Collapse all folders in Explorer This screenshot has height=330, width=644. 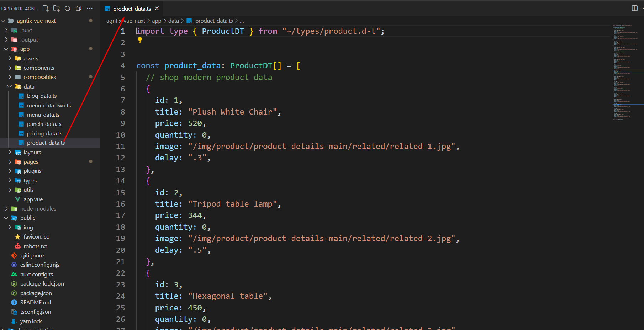(x=79, y=9)
